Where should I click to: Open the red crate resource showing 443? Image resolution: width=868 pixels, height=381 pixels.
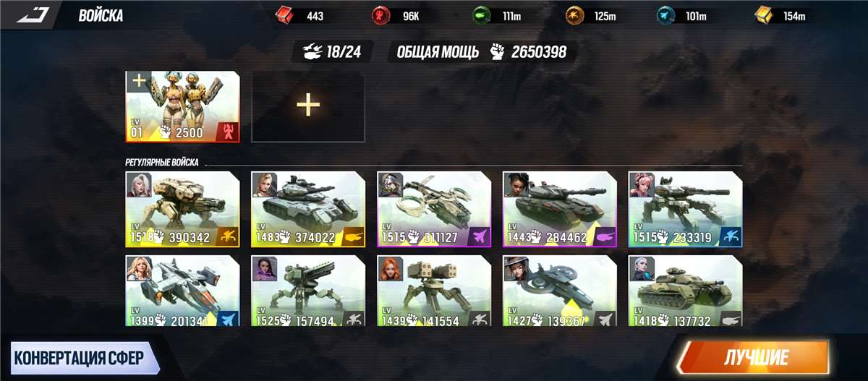(x=285, y=15)
